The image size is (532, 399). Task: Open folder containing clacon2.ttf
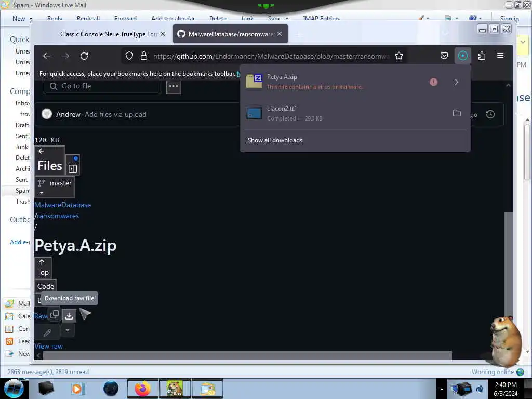[x=457, y=113]
